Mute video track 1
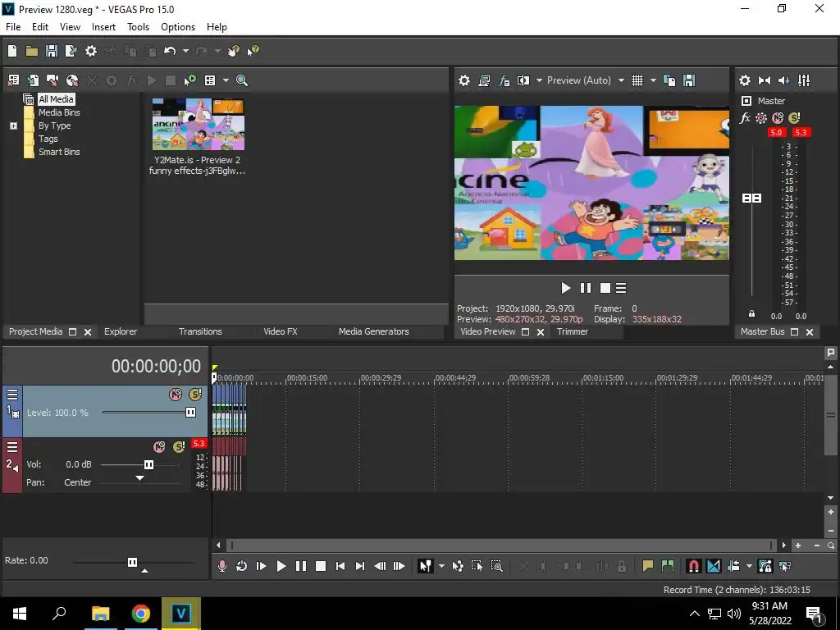Viewport: 840px width, 630px height. [x=176, y=395]
